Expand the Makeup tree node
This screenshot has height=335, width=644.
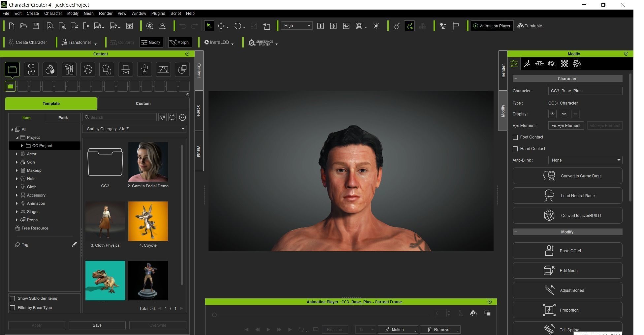click(17, 170)
